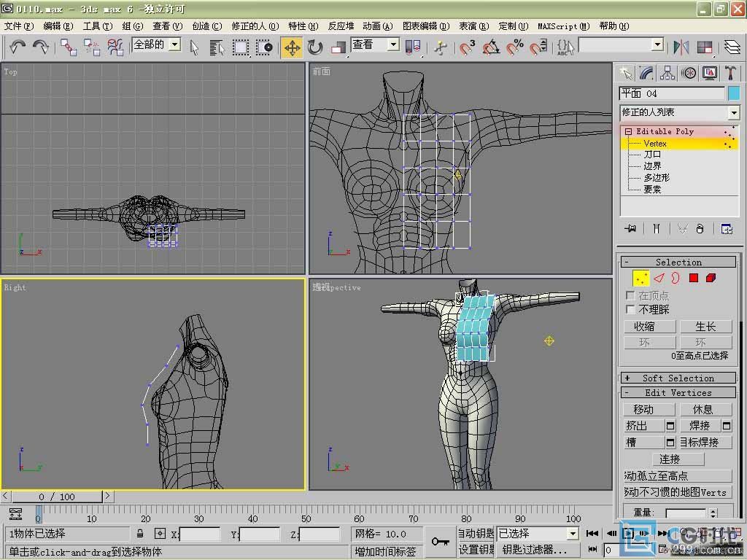Click the Redo arrow icon

point(41,47)
